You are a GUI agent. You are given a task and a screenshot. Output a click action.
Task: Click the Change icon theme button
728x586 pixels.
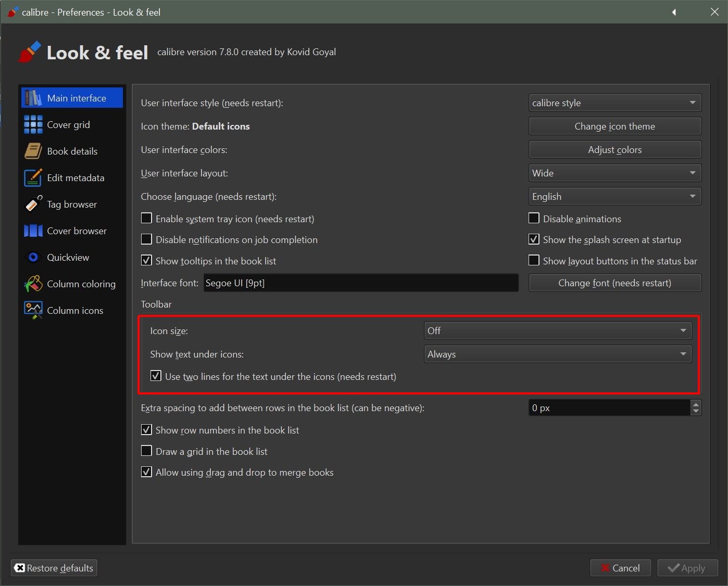pyautogui.click(x=614, y=126)
